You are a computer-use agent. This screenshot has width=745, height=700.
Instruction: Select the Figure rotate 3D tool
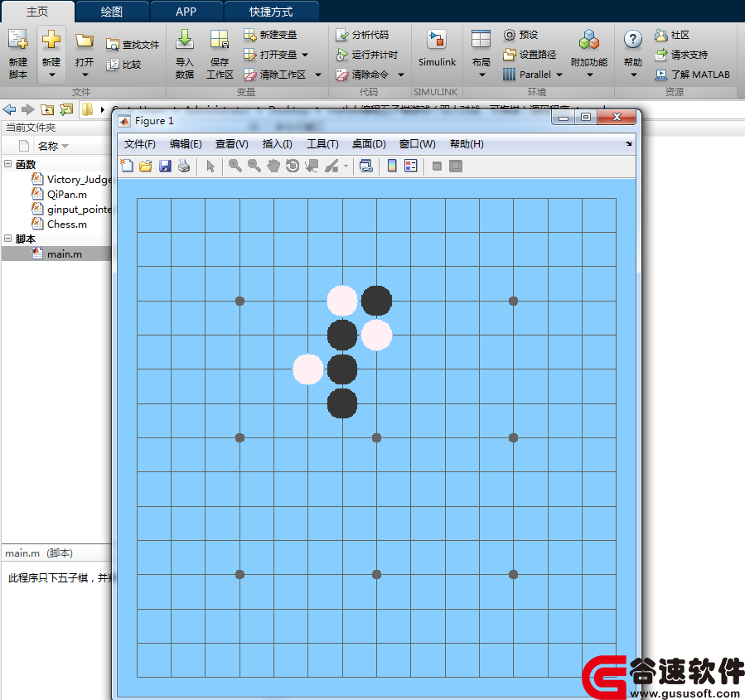pos(293,166)
